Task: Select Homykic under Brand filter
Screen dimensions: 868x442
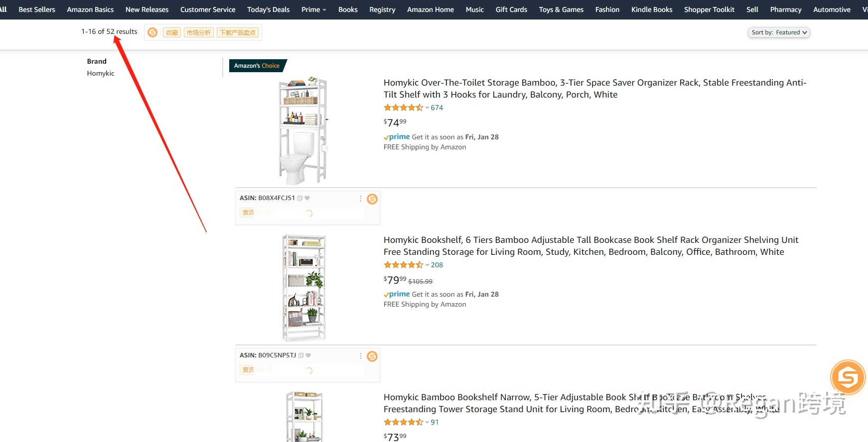Action: click(101, 73)
